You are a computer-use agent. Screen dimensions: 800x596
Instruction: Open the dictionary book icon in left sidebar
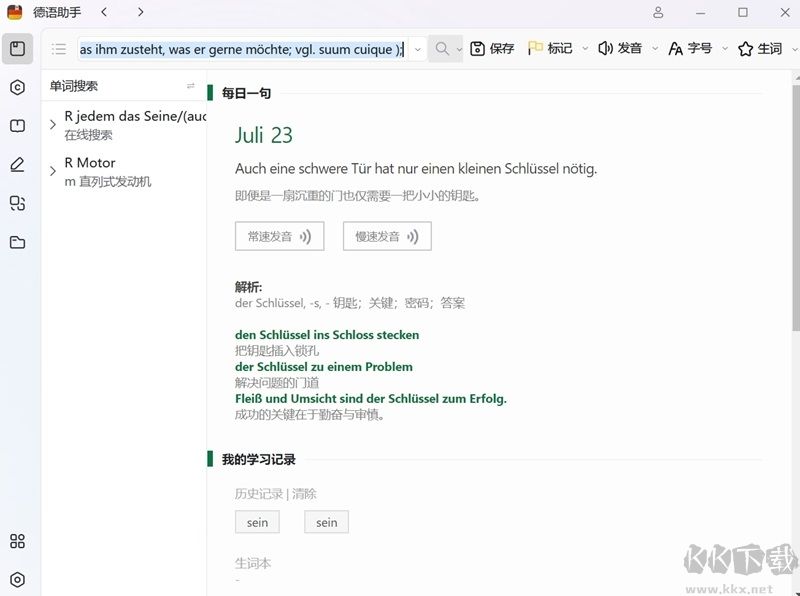(x=16, y=125)
